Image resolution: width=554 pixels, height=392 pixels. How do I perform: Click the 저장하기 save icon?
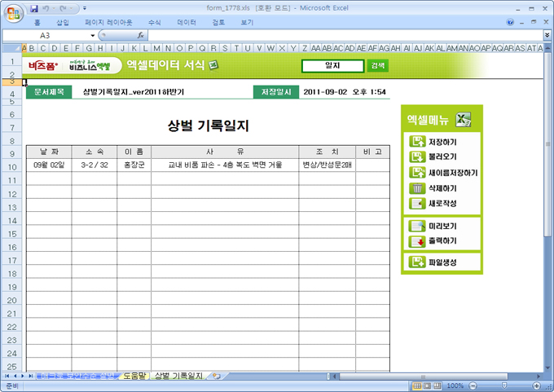417,141
